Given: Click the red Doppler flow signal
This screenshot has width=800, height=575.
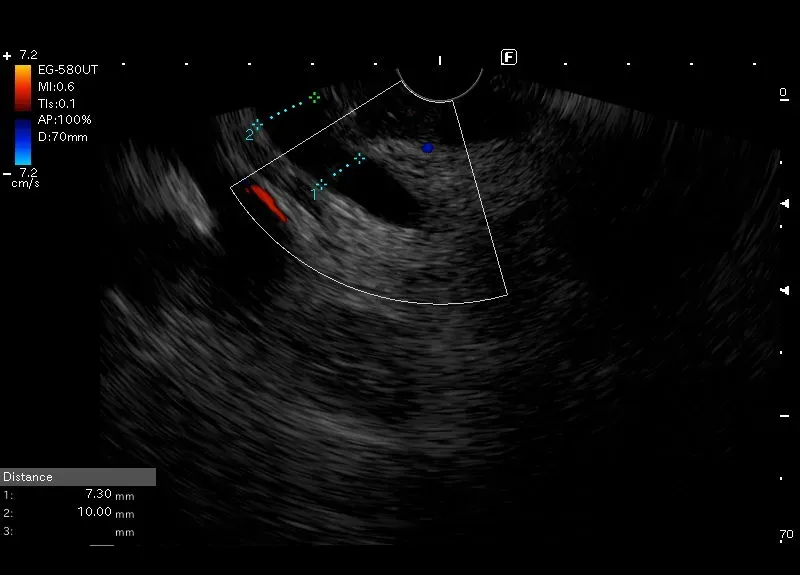Looking at the screenshot, I should (268, 200).
